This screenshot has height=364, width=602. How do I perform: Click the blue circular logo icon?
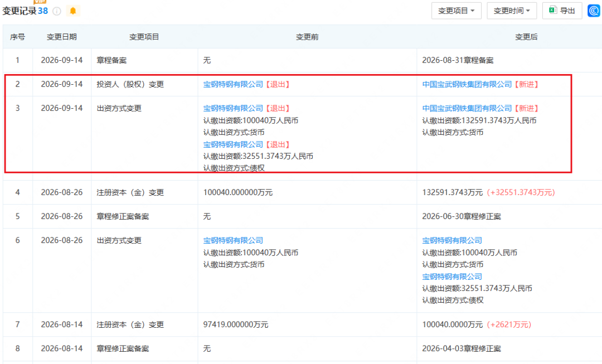pyautogui.click(x=594, y=11)
